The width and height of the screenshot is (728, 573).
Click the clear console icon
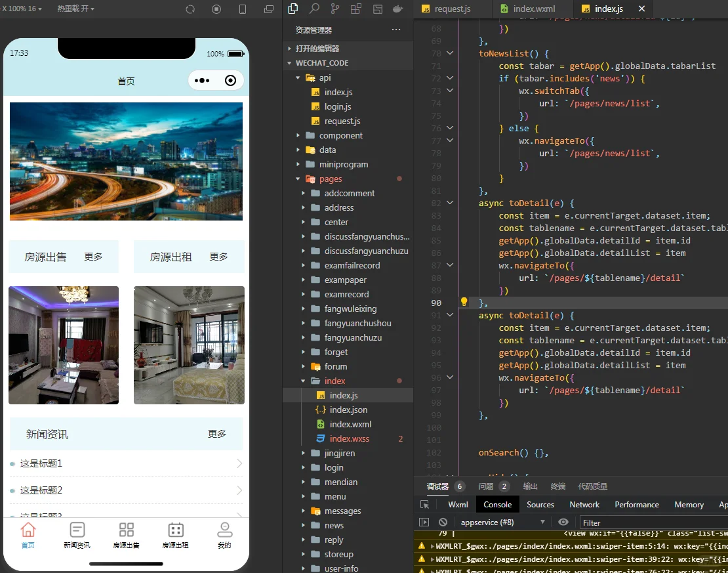pyautogui.click(x=443, y=522)
